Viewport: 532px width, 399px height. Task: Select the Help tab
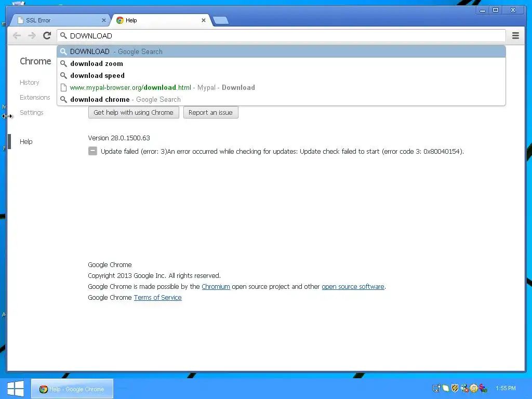(161, 20)
